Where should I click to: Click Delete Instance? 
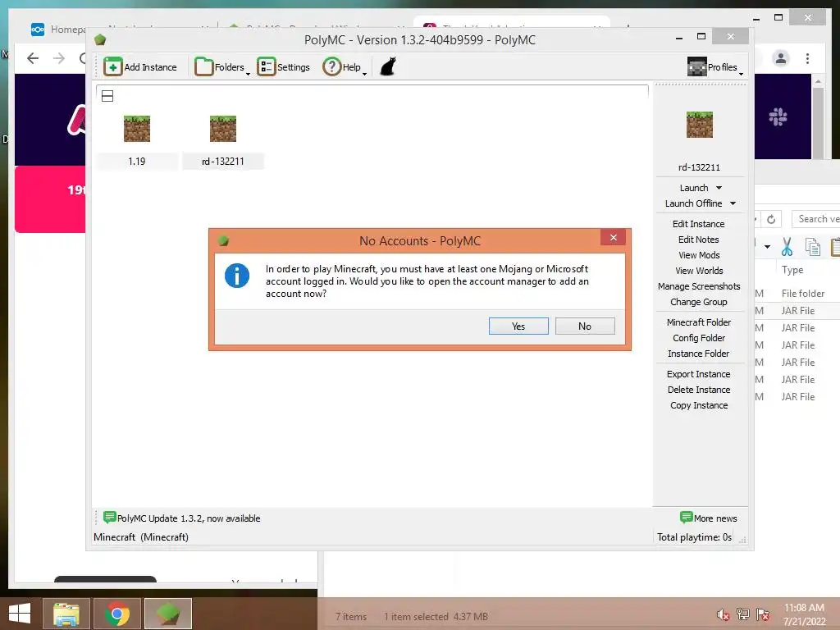pos(699,390)
